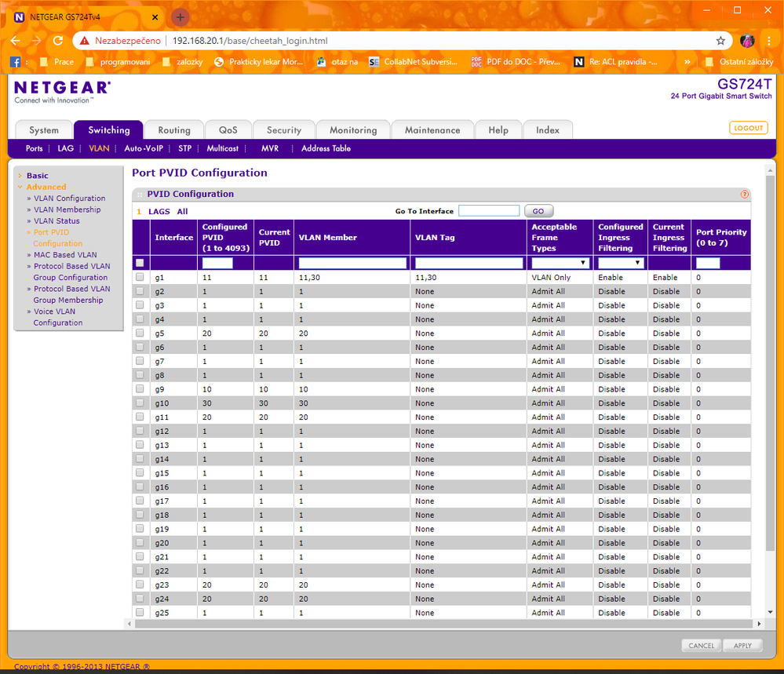
Task: Close the NETGEAR GS724Tv4 tab
Action: coord(155,17)
